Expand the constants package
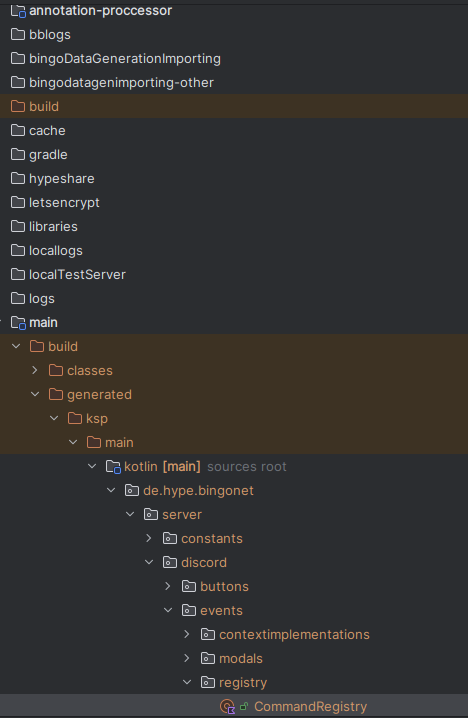Screen dimensions: 468x718 coord(149,538)
